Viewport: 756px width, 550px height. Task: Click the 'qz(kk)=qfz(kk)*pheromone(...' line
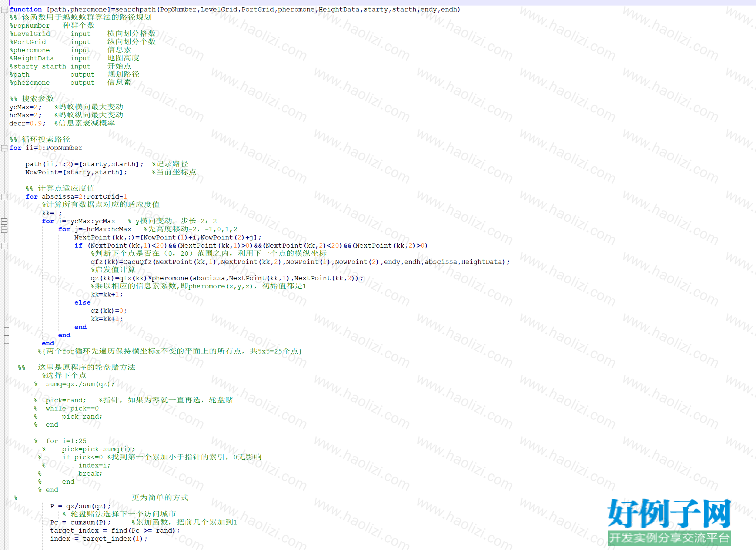[x=227, y=278]
